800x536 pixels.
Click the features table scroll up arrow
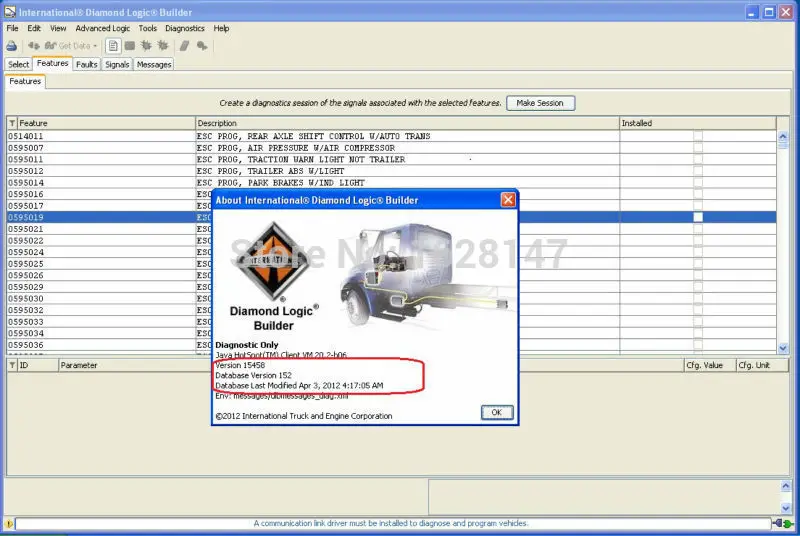pyautogui.click(x=783, y=136)
